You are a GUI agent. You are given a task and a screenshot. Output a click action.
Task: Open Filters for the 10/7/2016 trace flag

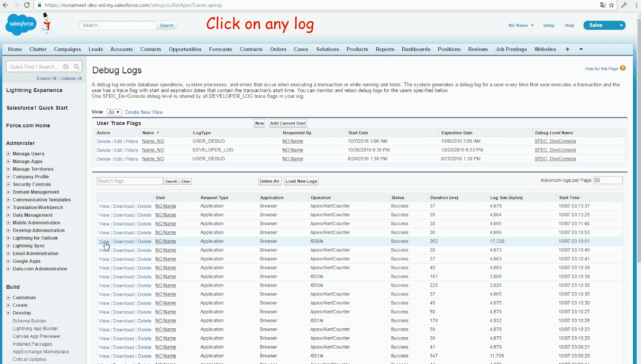[132, 141]
